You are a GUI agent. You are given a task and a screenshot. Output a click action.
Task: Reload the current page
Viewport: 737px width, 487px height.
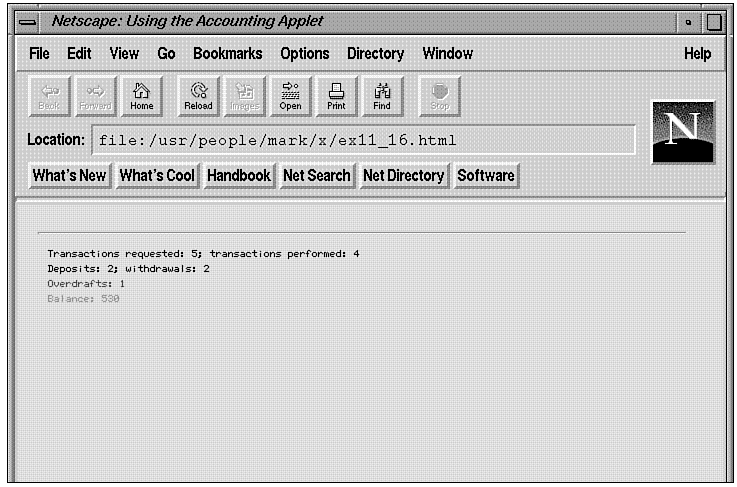198,95
